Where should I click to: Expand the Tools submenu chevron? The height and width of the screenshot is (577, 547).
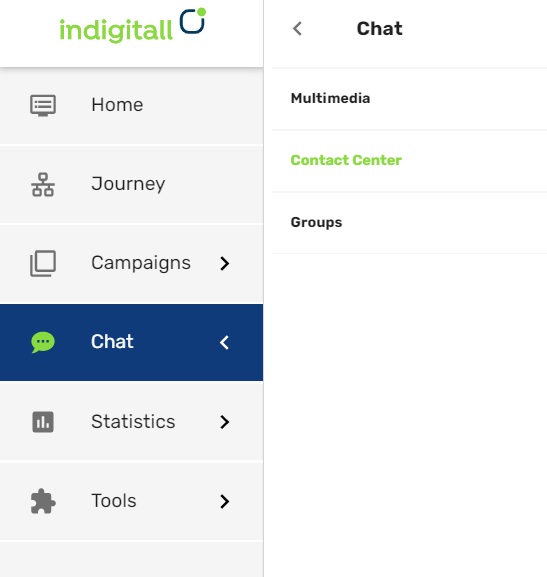pyautogui.click(x=225, y=501)
